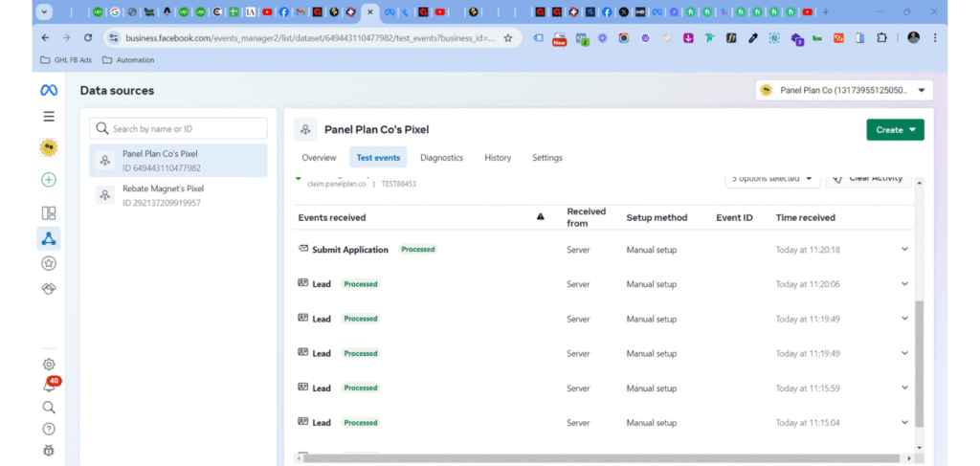980x466 pixels.
Task: Expand the Lead row received at 11:15:04
Action: (x=904, y=422)
